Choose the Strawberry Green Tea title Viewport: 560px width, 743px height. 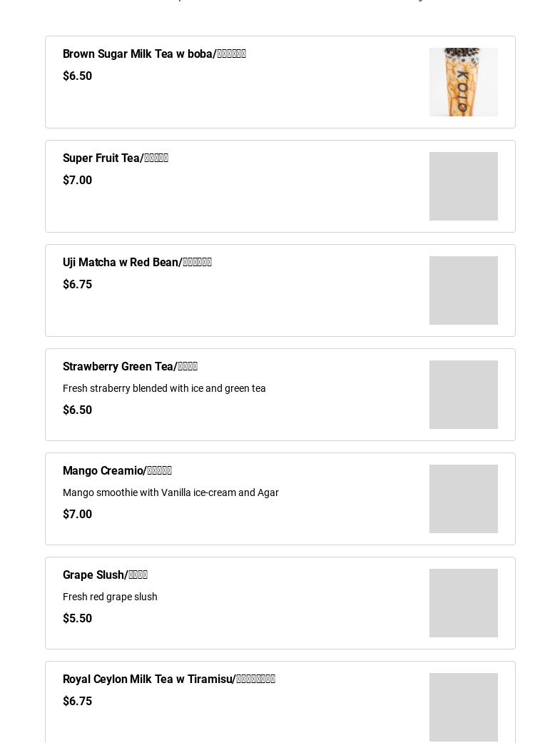pyautogui.click(x=130, y=367)
